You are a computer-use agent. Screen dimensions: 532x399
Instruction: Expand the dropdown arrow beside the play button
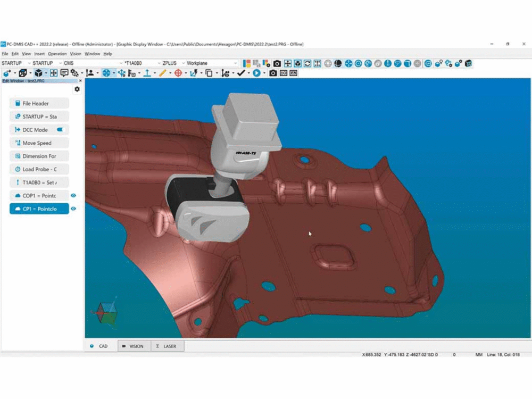pyautogui.click(x=264, y=73)
